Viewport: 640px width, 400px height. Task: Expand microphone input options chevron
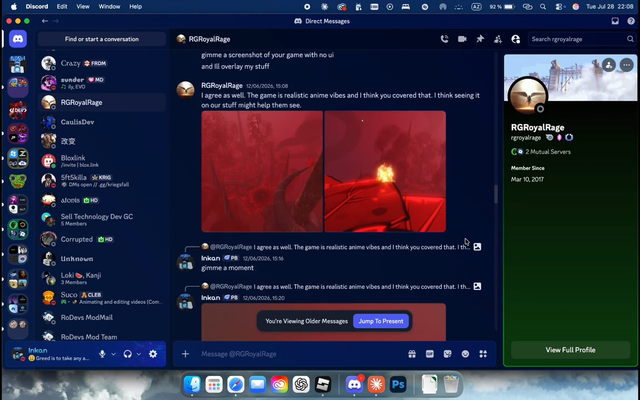click(113, 354)
